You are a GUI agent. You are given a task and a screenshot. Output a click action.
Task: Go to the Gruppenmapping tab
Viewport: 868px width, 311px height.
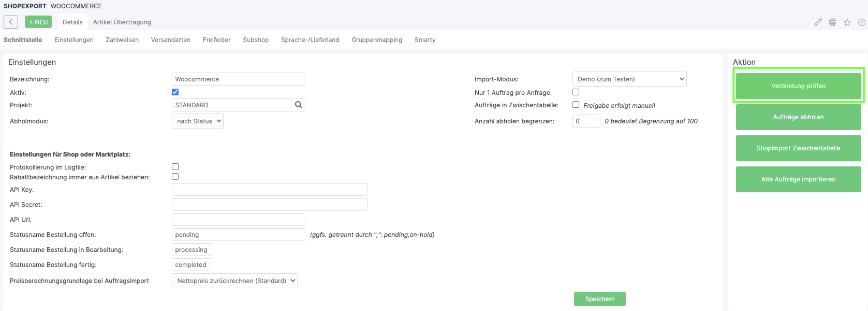pyautogui.click(x=377, y=39)
